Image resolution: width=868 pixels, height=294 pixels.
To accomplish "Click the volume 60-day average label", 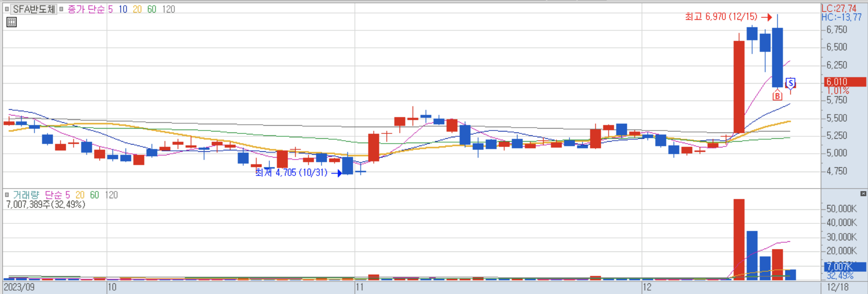I will coord(94,195).
